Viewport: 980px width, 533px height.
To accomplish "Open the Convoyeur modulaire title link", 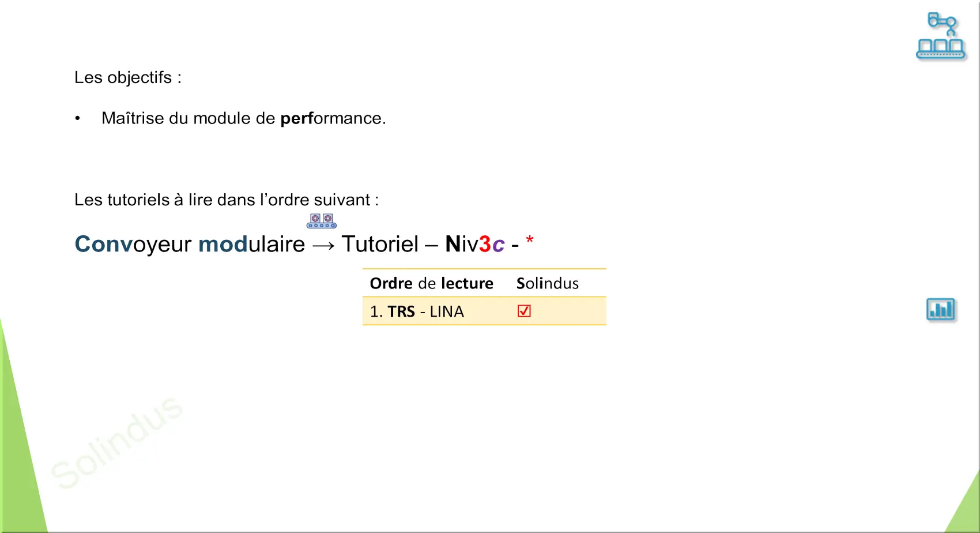I will 190,244.
